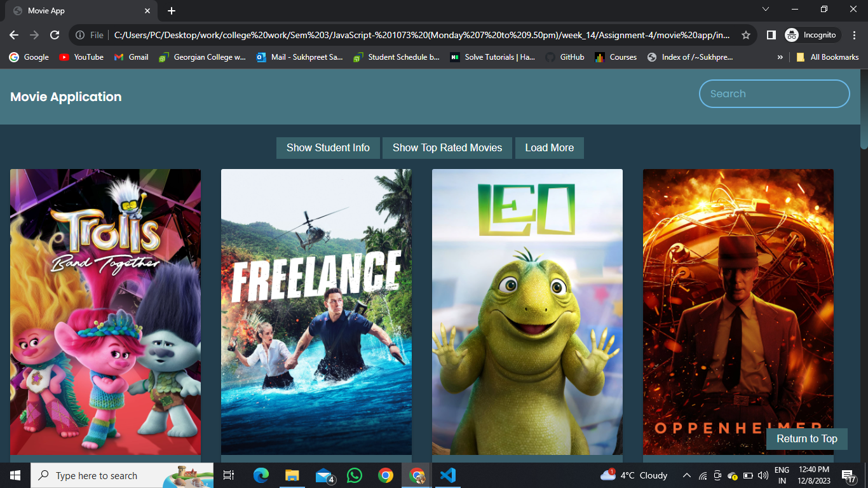868x488 pixels.
Task: Click the taskbar search box
Action: coord(122,475)
